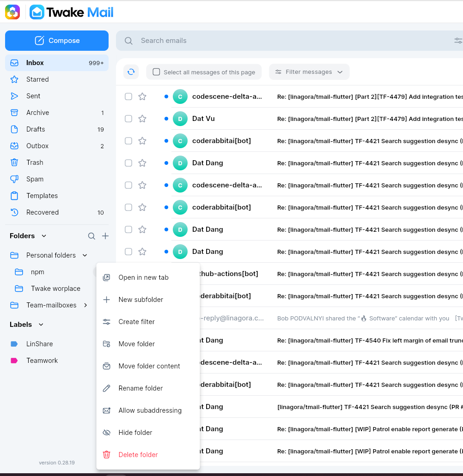Screen dimensions: 463x476
Task: Click Dat Vu's avatar circle
Action: [180, 119]
